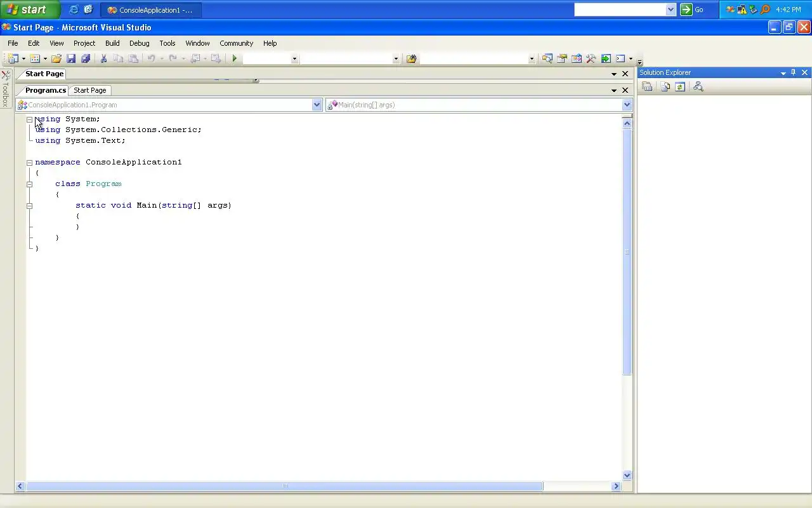The image size is (812, 508).
Task: Click the Open File folder icon
Action: pos(56,58)
